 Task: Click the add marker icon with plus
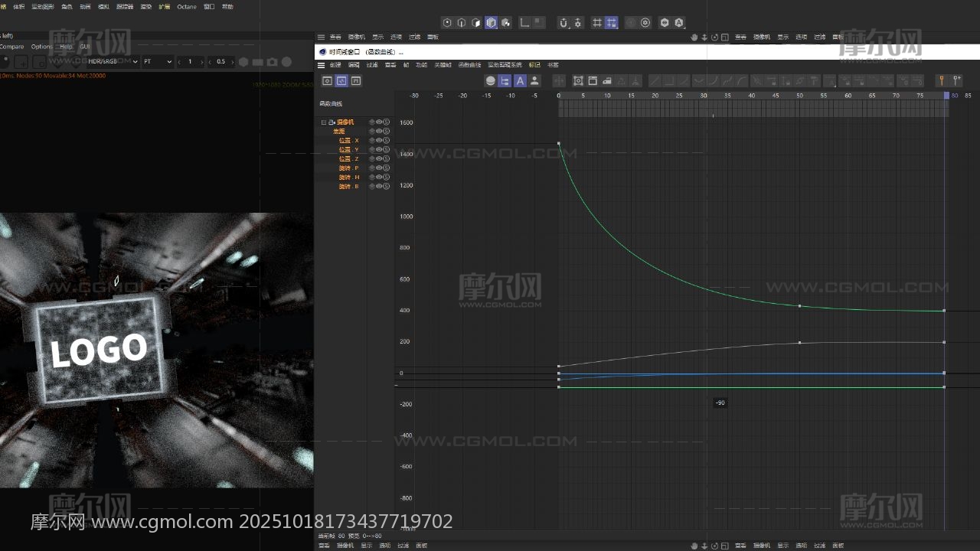[956, 81]
